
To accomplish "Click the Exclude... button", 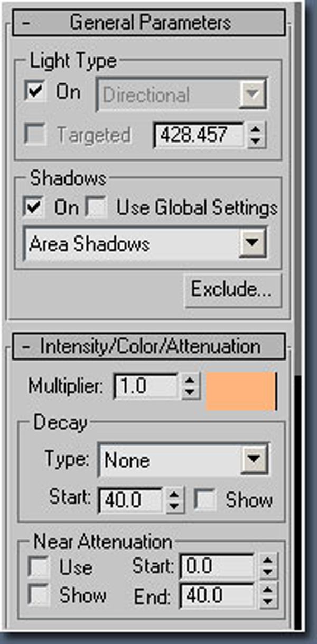I will click(x=231, y=289).
